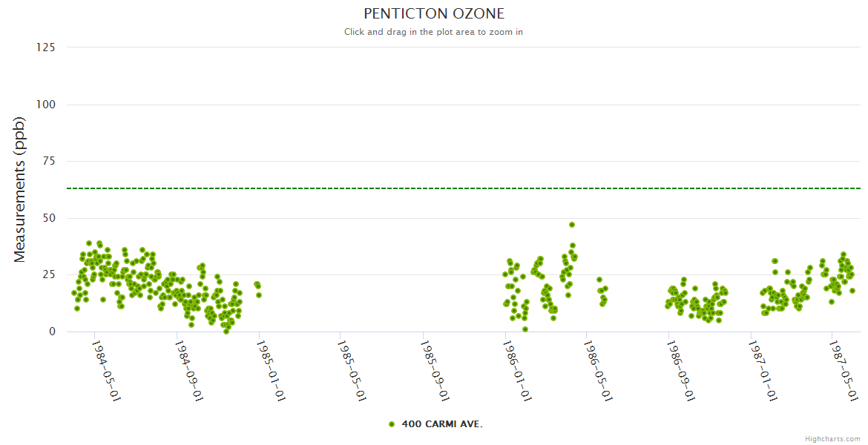Select the 75 y-axis tick label
868x445 pixels.
49,161
